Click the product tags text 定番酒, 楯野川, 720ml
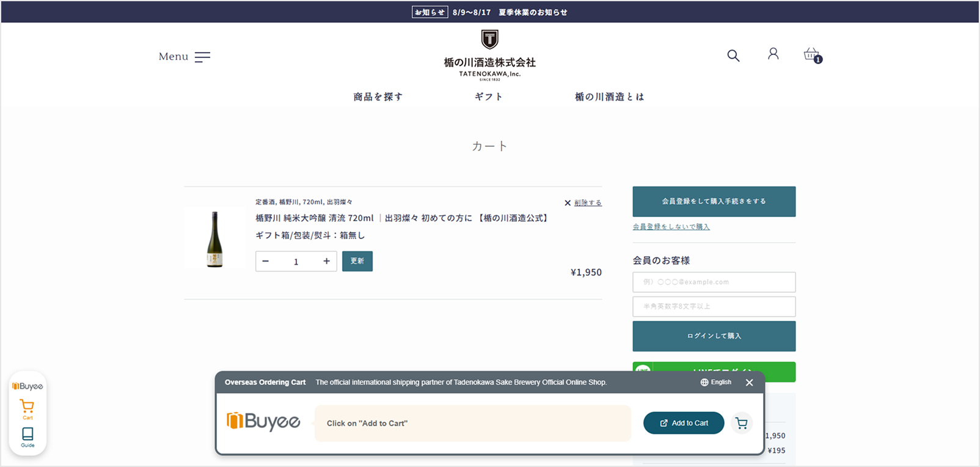The image size is (980, 467). point(304,202)
